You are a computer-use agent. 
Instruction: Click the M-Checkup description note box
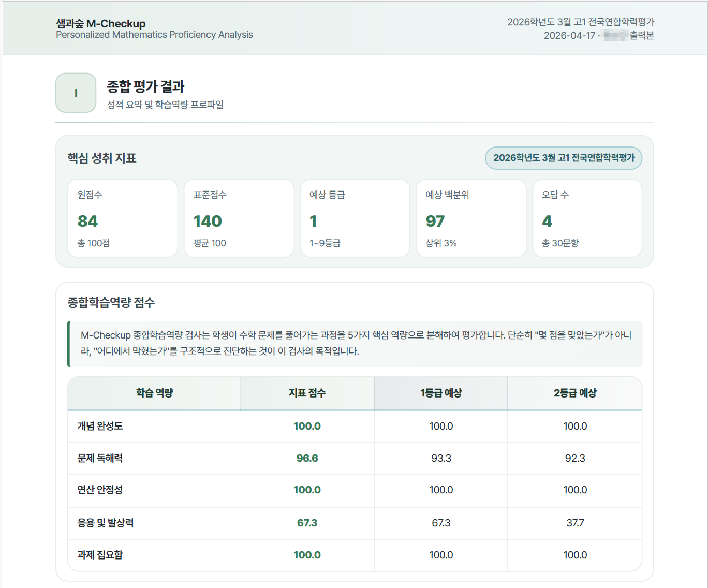(x=355, y=344)
